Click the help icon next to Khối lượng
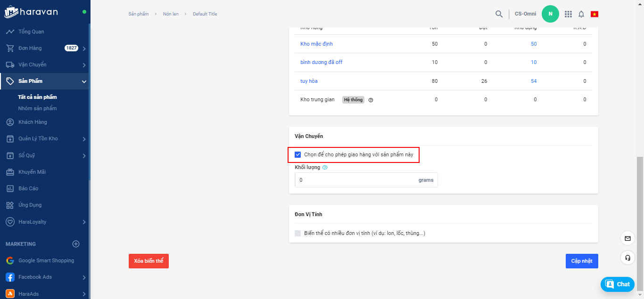 click(325, 167)
